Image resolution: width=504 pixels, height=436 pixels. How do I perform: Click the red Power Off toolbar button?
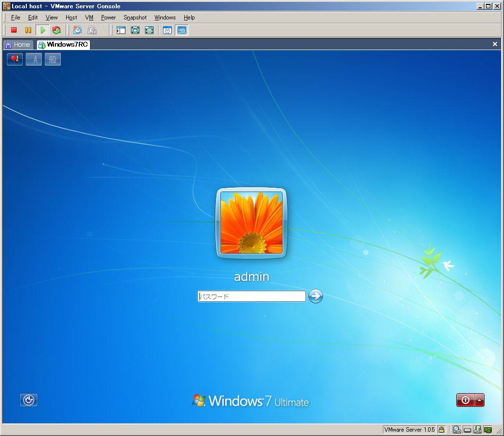coord(14,30)
